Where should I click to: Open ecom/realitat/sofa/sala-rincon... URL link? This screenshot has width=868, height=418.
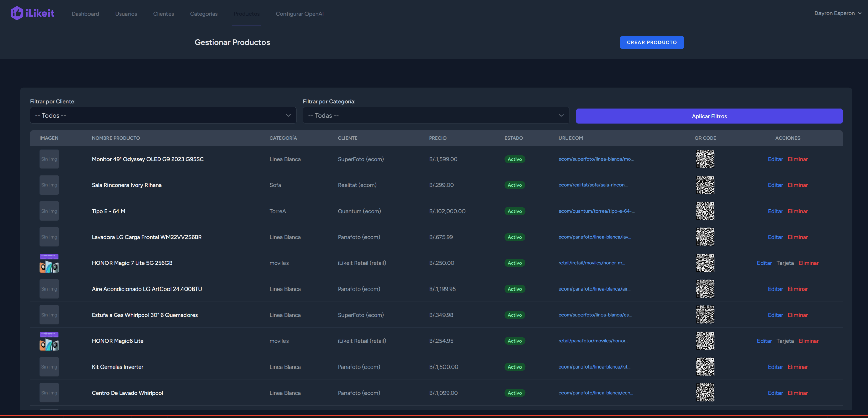tap(593, 185)
